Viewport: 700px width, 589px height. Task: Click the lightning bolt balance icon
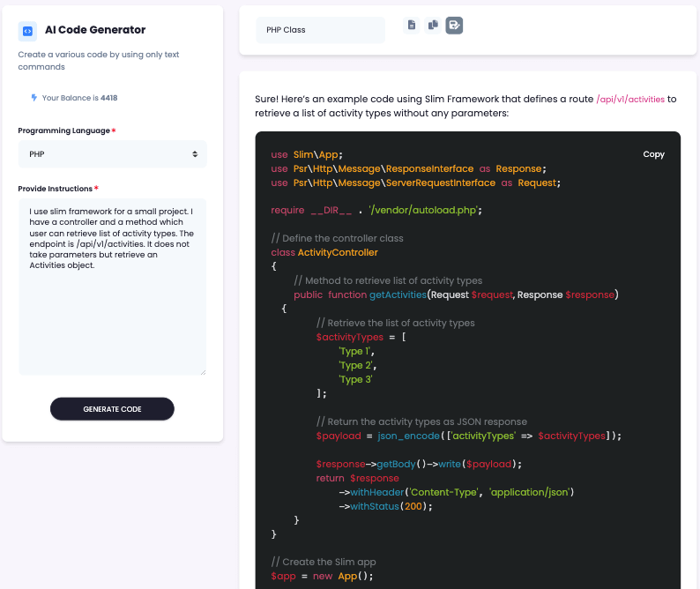(34, 98)
